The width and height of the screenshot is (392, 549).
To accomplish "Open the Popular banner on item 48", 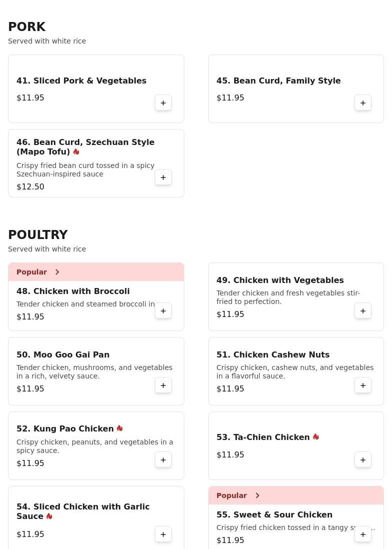I will click(x=32, y=272).
